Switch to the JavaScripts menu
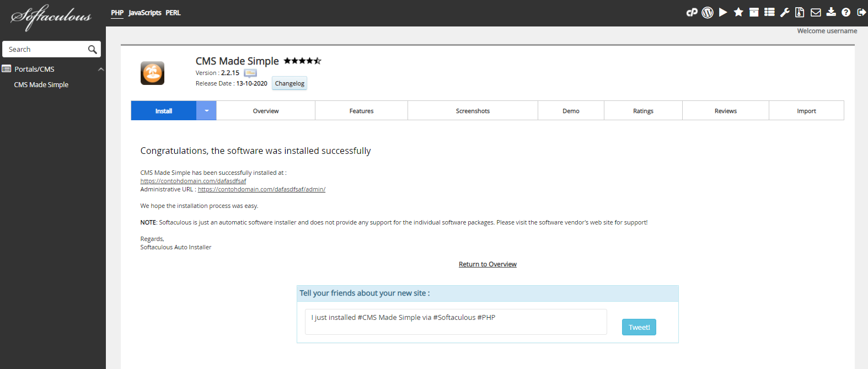Image resolution: width=868 pixels, height=369 pixels. (x=145, y=13)
